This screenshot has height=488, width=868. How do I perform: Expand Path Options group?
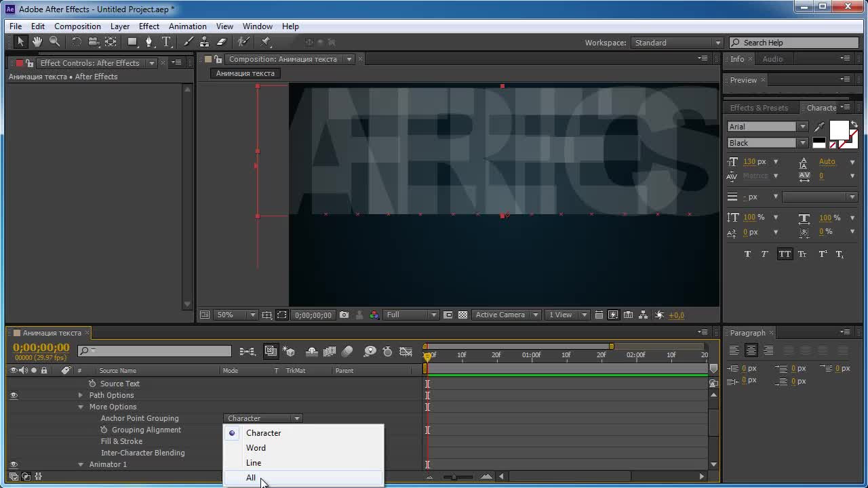[81, 395]
